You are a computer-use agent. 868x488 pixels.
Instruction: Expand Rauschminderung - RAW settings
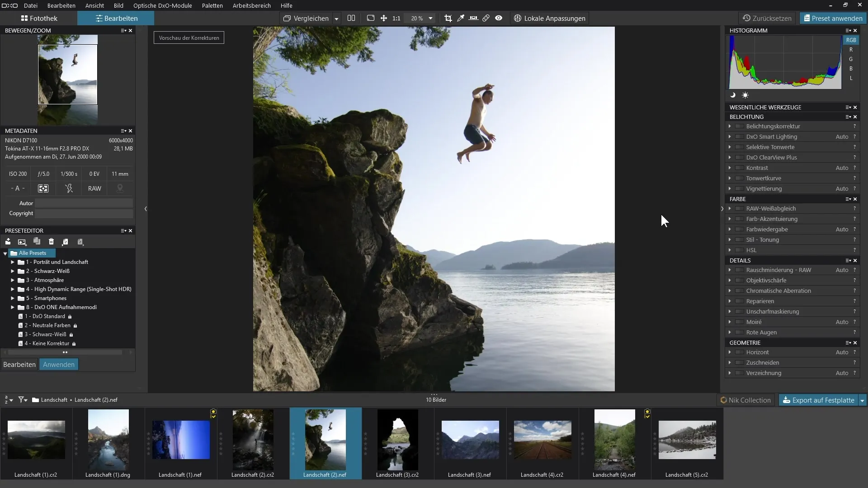pos(730,270)
